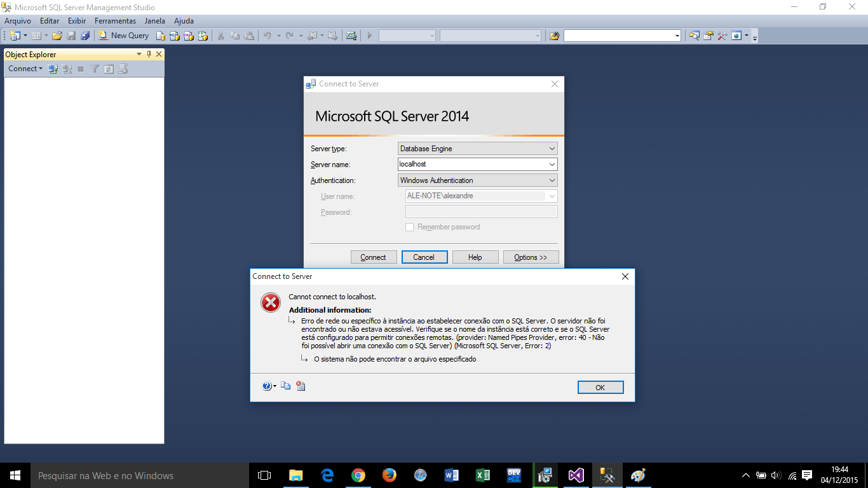Toggle the Remember password checkbox

(410, 227)
